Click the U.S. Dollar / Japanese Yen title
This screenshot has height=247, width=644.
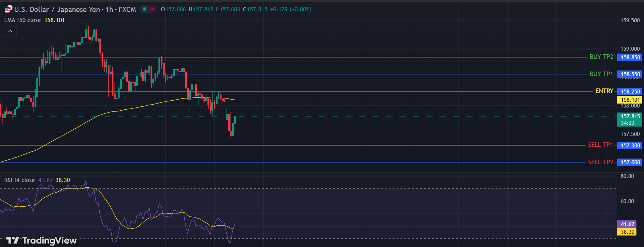57,9
